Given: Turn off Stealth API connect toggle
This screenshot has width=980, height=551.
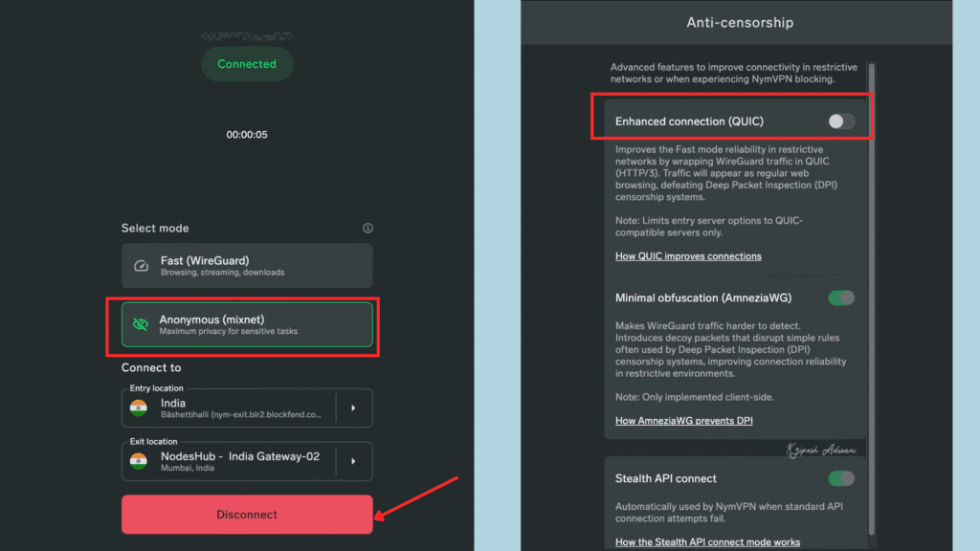Looking at the screenshot, I should [841, 478].
